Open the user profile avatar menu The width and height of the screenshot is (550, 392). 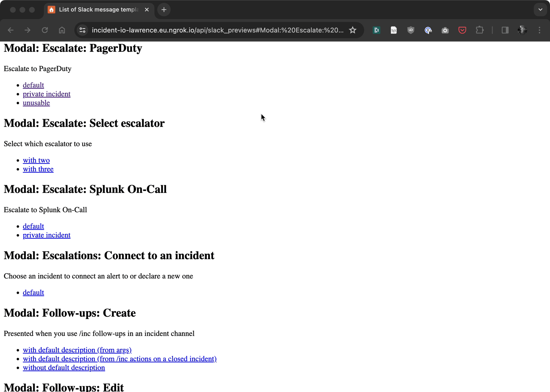coord(522,30)
